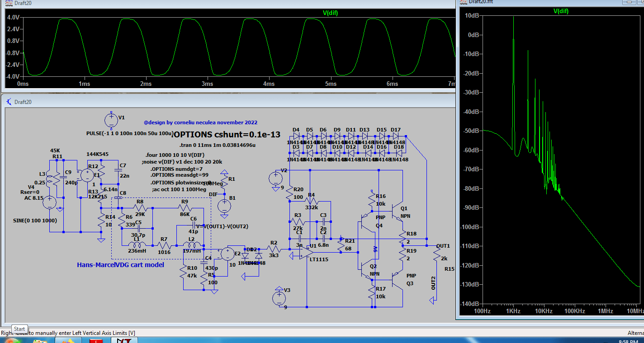
Task: Select the .four 1000 10 10 V(DIF) directive
Action: pos(175,155)
